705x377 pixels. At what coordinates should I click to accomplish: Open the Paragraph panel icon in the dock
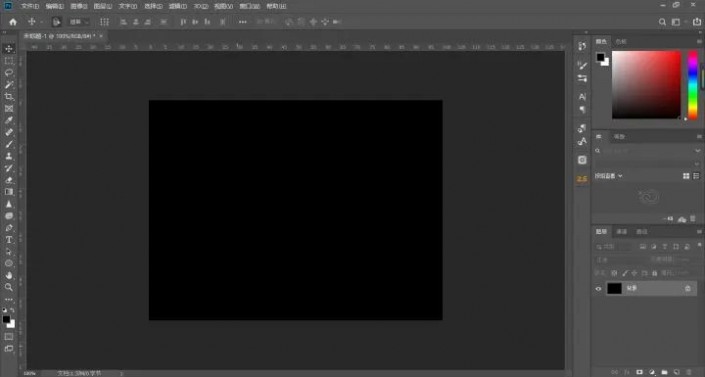[582, 110]
